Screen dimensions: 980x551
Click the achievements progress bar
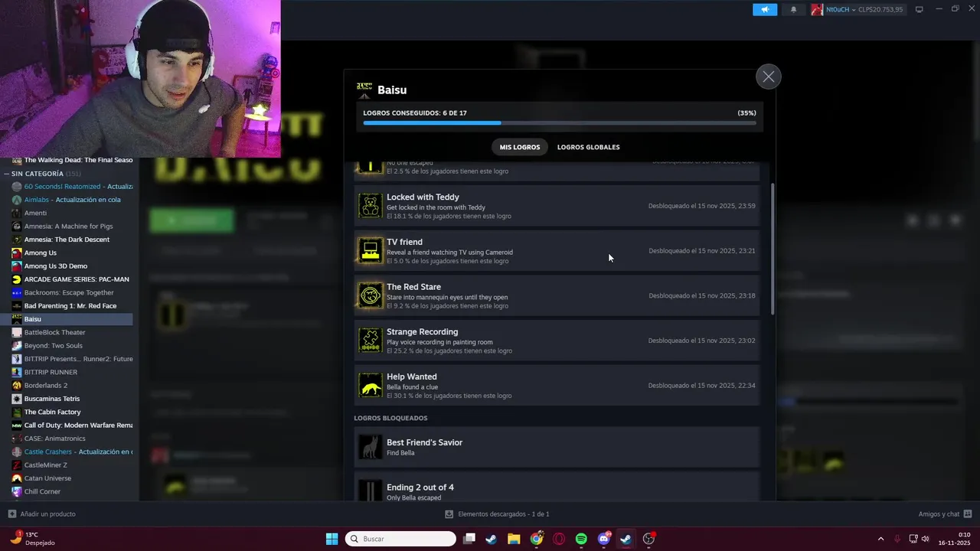[560, 122]
